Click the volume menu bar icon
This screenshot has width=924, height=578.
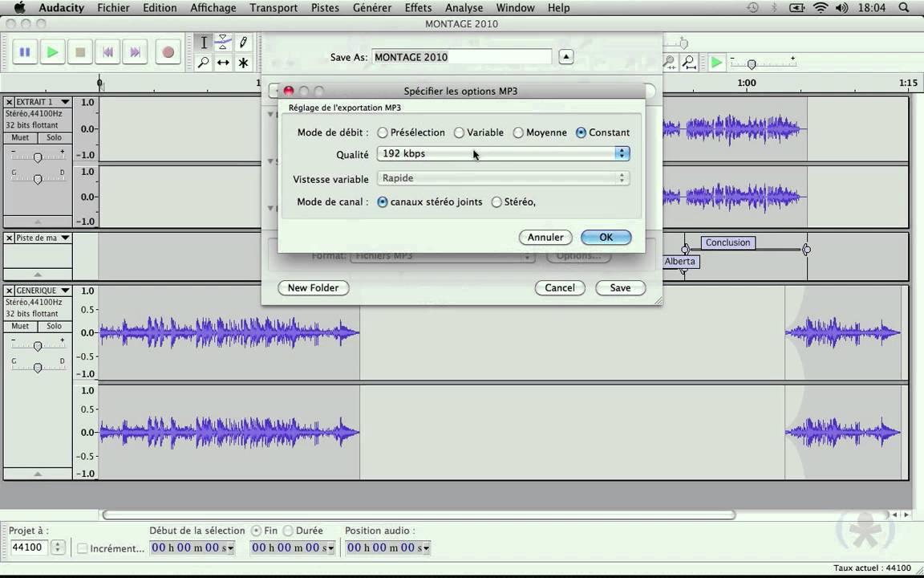[841, 8]
